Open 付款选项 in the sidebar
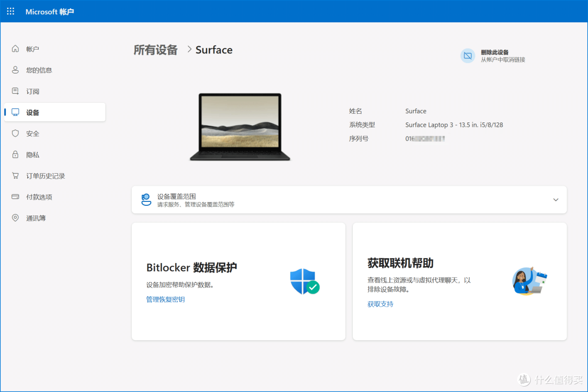The height and width of the screenshot is (392, 588). [39, 197]
